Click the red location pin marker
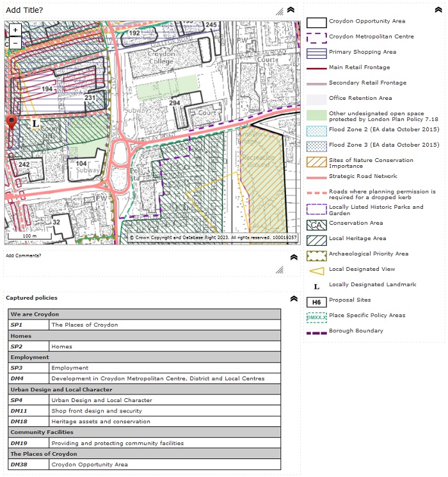The height and width of the screenshot is (477, 448). (12, 122)
